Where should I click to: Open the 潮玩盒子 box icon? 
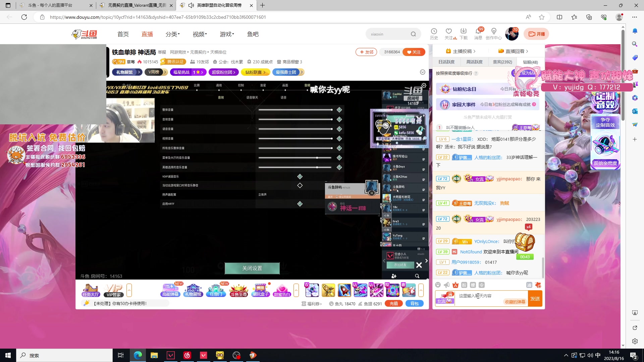click(261, 289)
